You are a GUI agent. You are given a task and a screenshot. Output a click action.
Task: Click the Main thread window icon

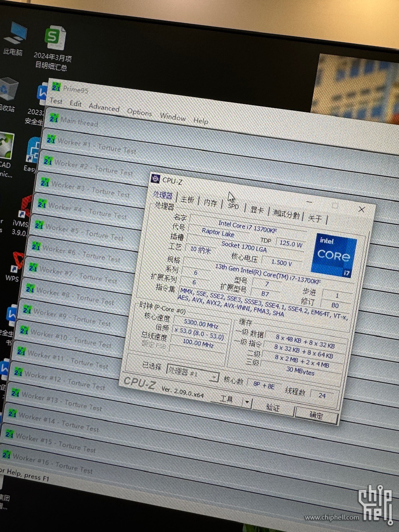(54, 118)
